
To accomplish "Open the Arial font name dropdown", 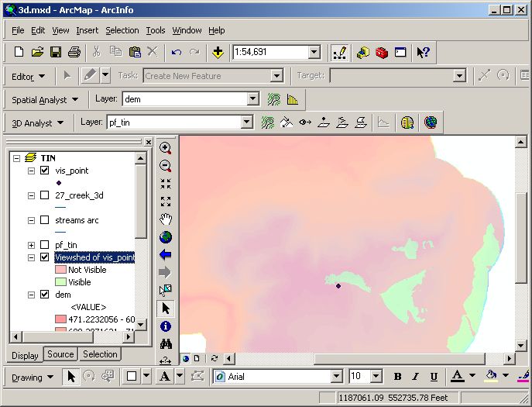I will pyautogui.click(x=336, y=377).
